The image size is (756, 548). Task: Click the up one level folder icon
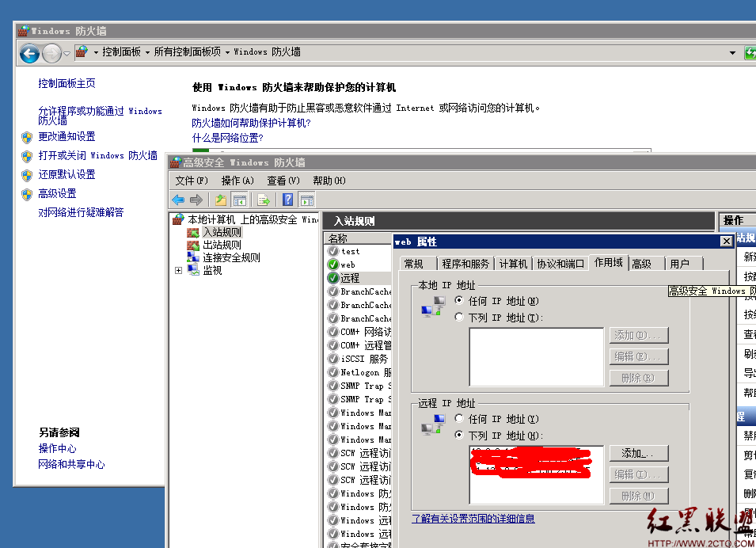[221, 200]
